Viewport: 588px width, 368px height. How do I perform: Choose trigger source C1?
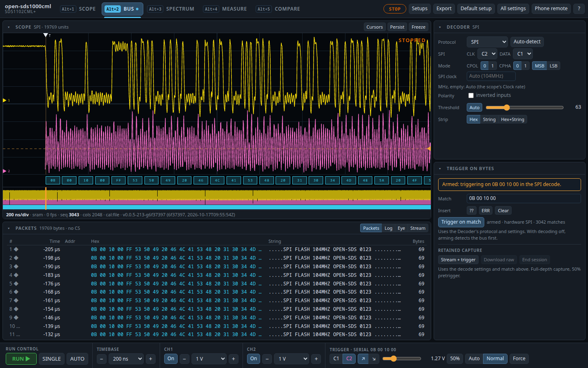pos(336,359)
